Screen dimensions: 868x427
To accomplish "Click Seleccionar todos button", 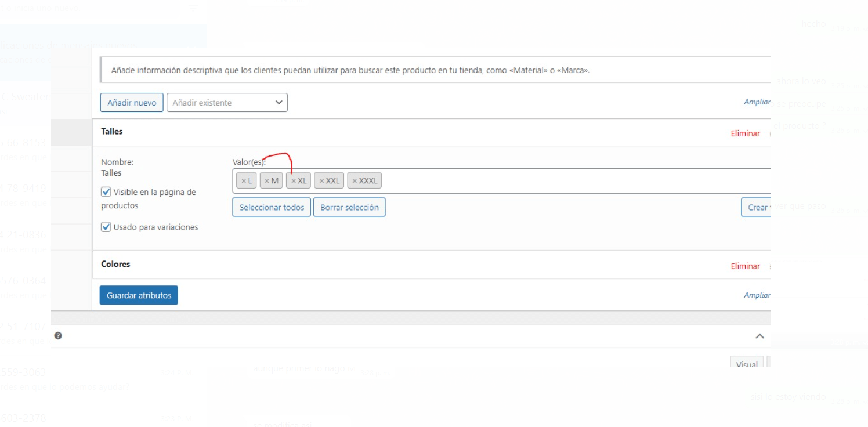I will coord(272,207).
